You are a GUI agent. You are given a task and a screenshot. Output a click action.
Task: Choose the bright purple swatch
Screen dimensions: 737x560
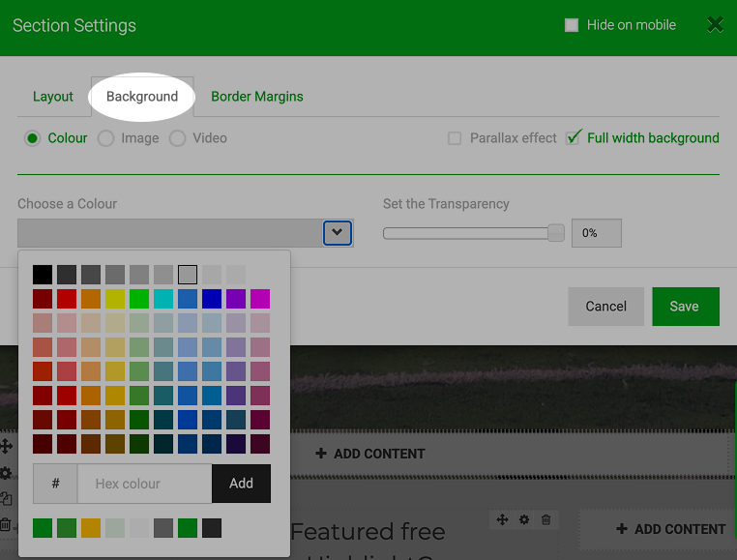pos(236,299)
